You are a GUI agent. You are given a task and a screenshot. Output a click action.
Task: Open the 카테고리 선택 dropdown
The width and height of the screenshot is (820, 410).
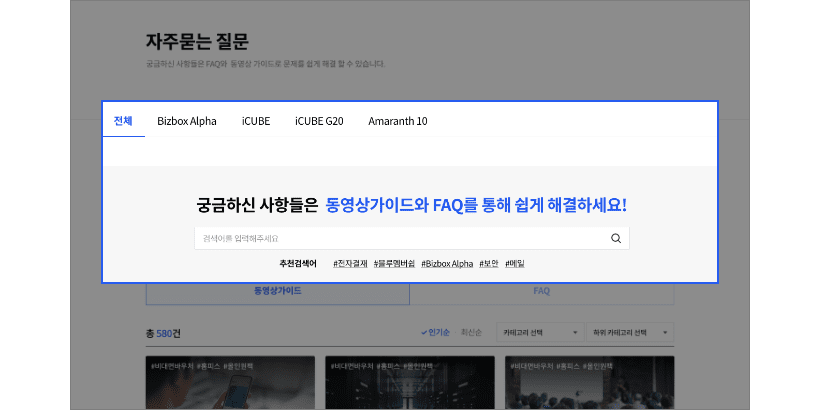[x=540, y=332]
